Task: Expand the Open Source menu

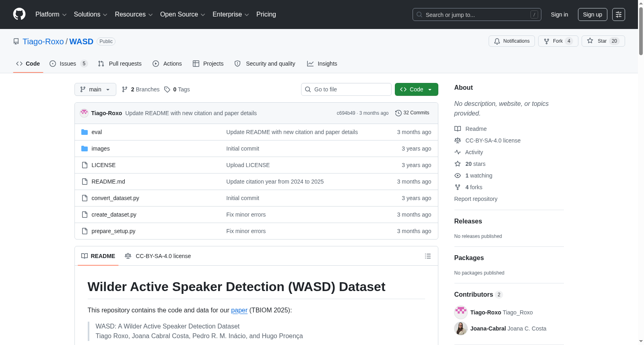Action: [183, 14]
